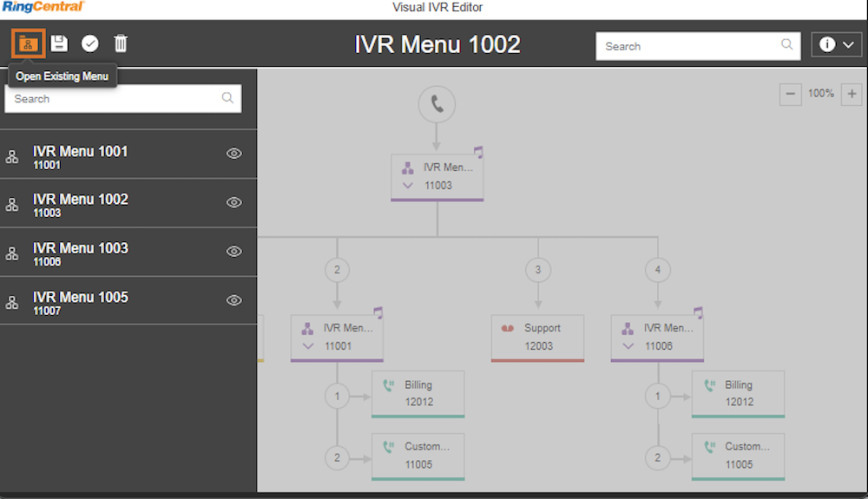The image size is (868, 499).
Task: Click the music note on node 11006
Action: 698,312
